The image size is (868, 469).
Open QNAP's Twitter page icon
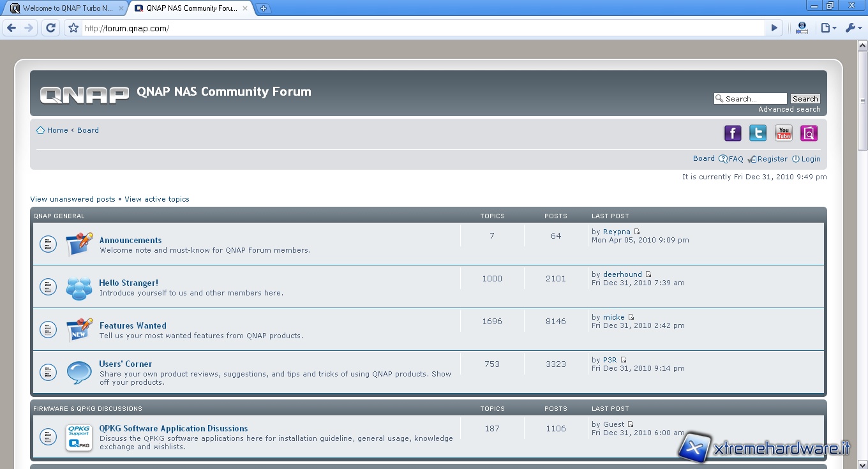click(758, 133)
